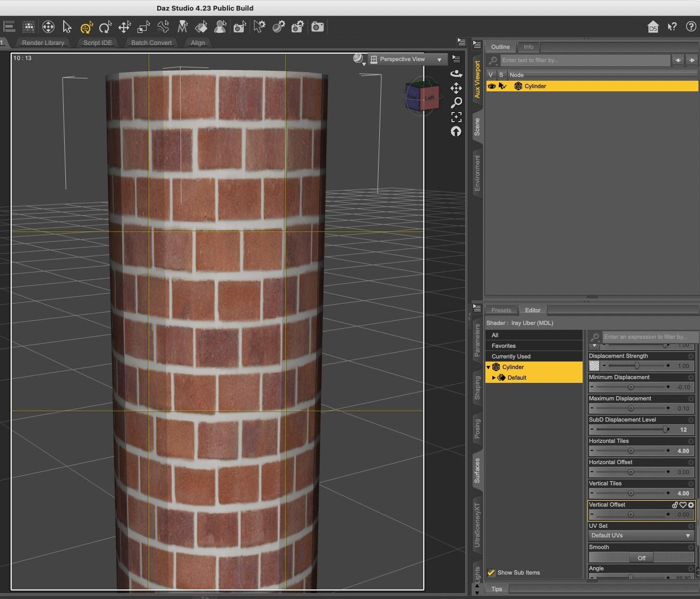Click the frame selection viewport icon
700x599 pixels.
coord(456,117)
